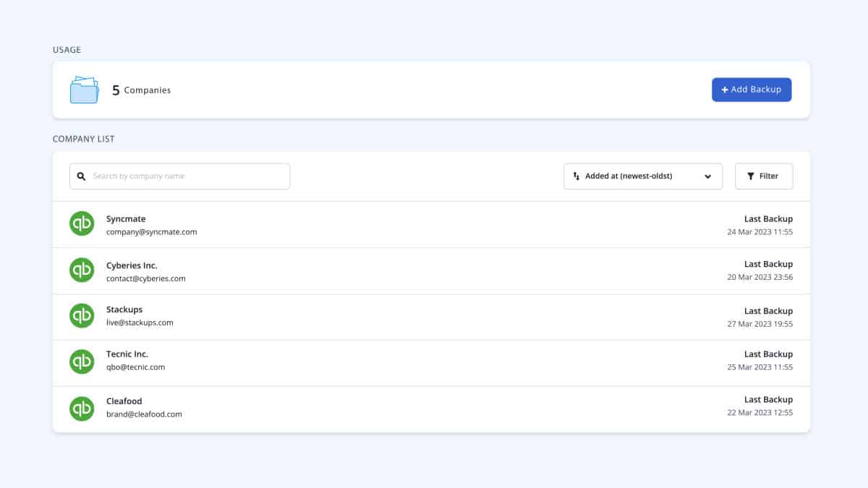The width and height of the screenshot is (868, 488).
Task: Open the Filter button
Action: click(763, 176)
